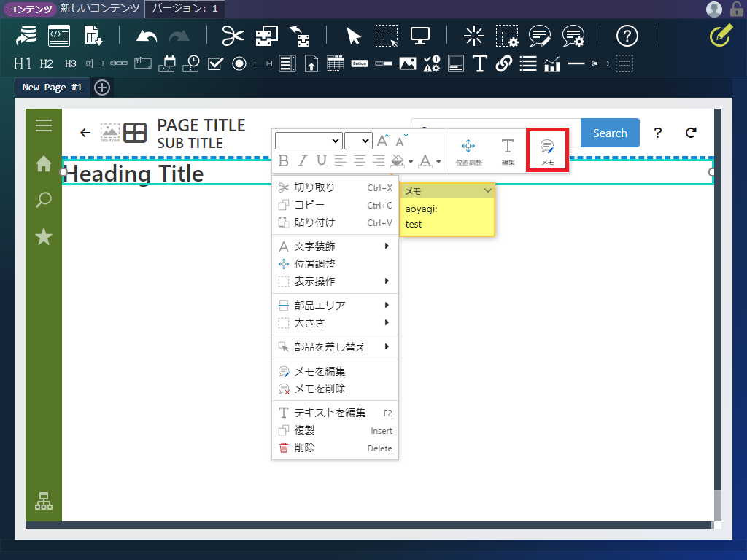This screenshot has height=560, width=747.
Task: Click the fill color paint bucket
Action: (x=398, y=161)
